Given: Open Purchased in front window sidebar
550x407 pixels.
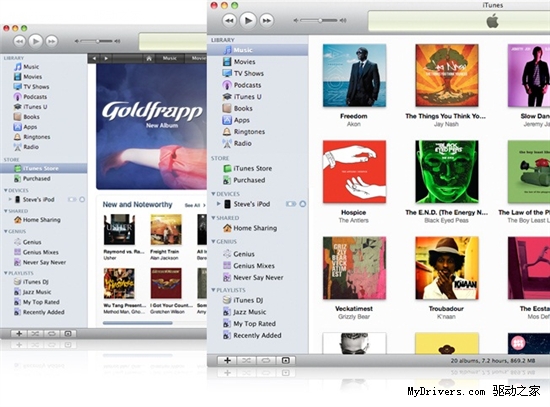Looking at the screenshot, I should tap(249, 180).
